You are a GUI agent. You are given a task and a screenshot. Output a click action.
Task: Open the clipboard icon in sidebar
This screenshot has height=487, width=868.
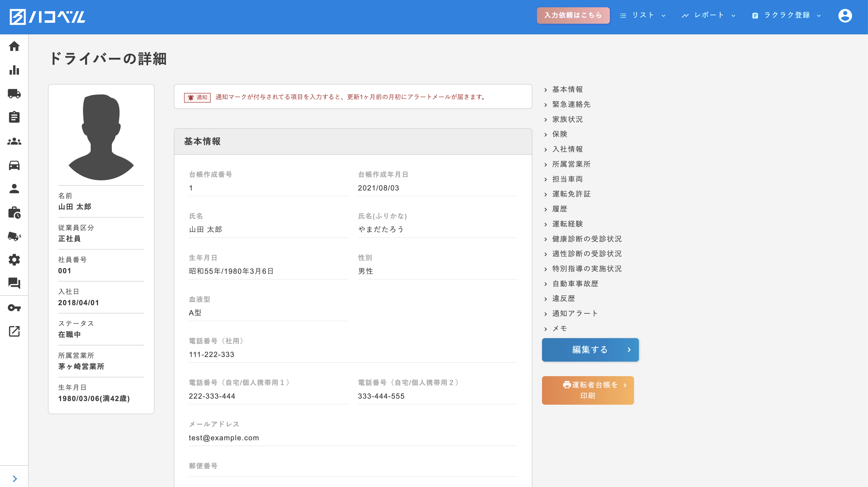14,117
